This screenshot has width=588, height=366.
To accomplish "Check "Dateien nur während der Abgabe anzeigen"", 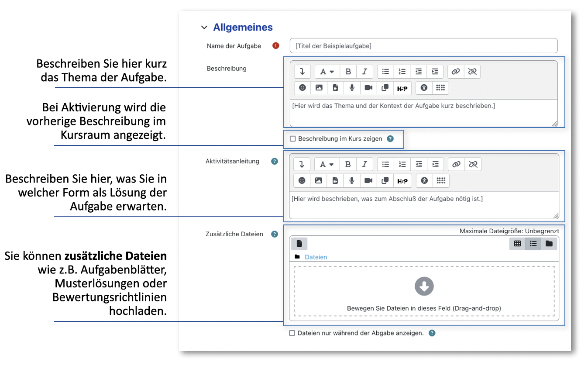I will tap(292, 333).
